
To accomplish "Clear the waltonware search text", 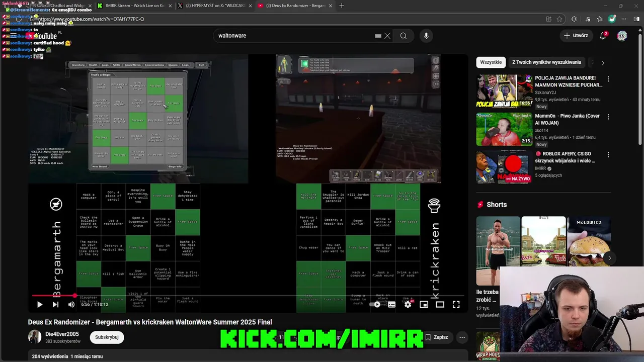I will pos(387,36).
